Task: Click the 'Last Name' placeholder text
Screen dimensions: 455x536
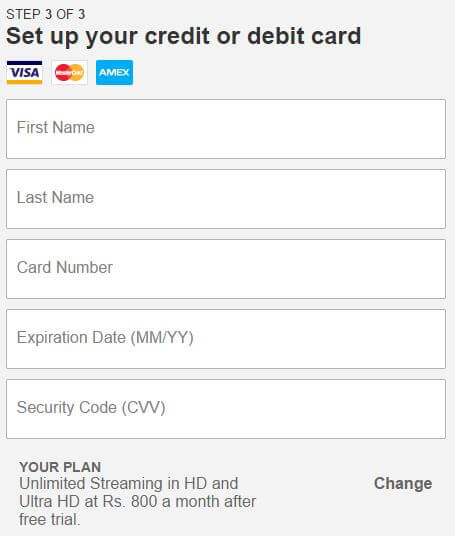Action: [x=55, y=198]
